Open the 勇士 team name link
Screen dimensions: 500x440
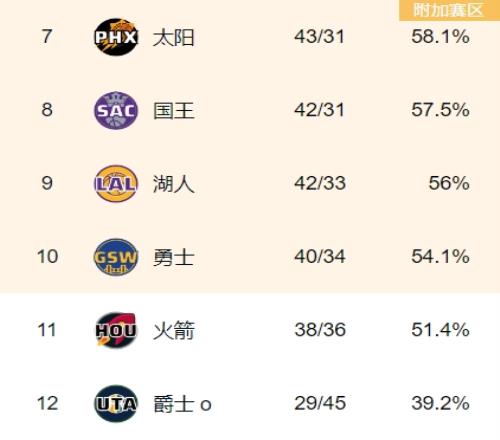[x=173, y=257]
